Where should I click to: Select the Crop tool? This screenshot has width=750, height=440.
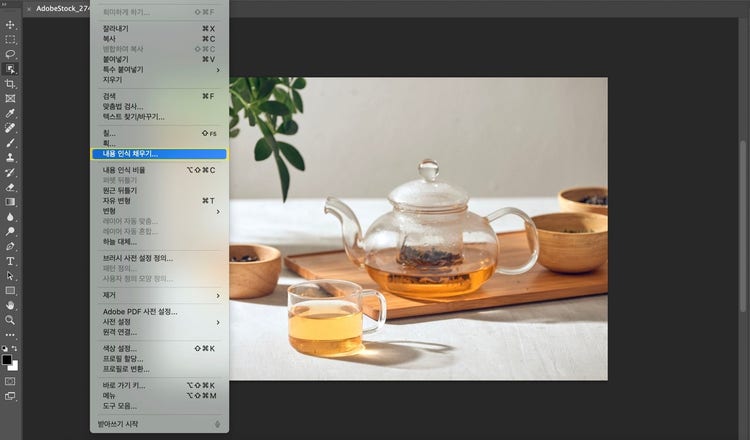coord(10,84)
